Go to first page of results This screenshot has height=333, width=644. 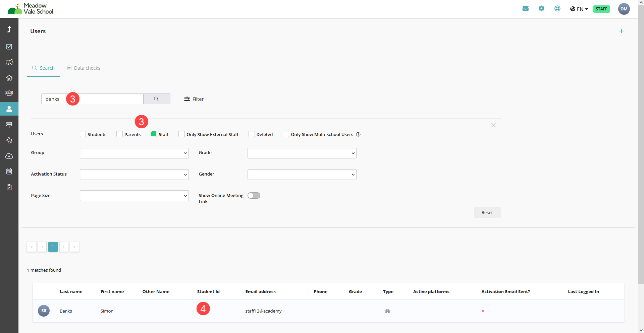tap(32, 247)
